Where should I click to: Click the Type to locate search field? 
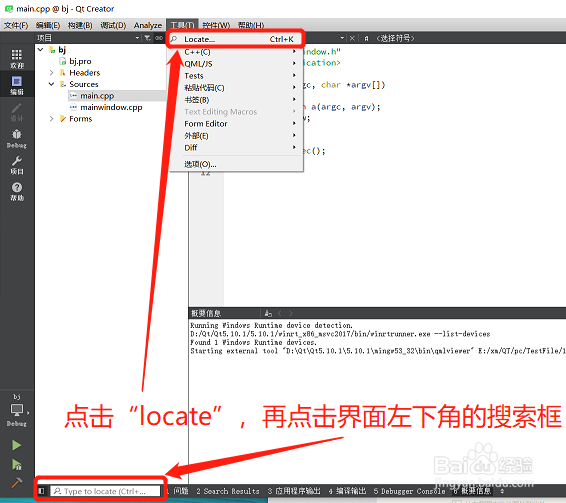(x=105, y=491)
